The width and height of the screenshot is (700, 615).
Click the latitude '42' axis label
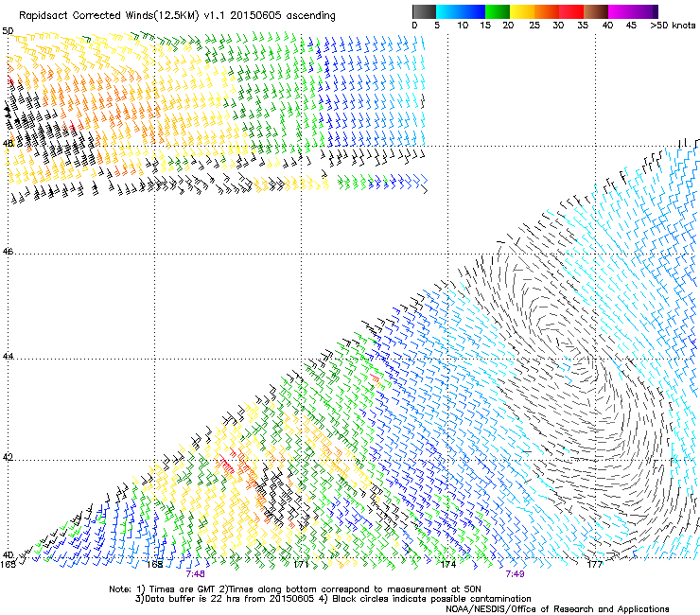8,457
